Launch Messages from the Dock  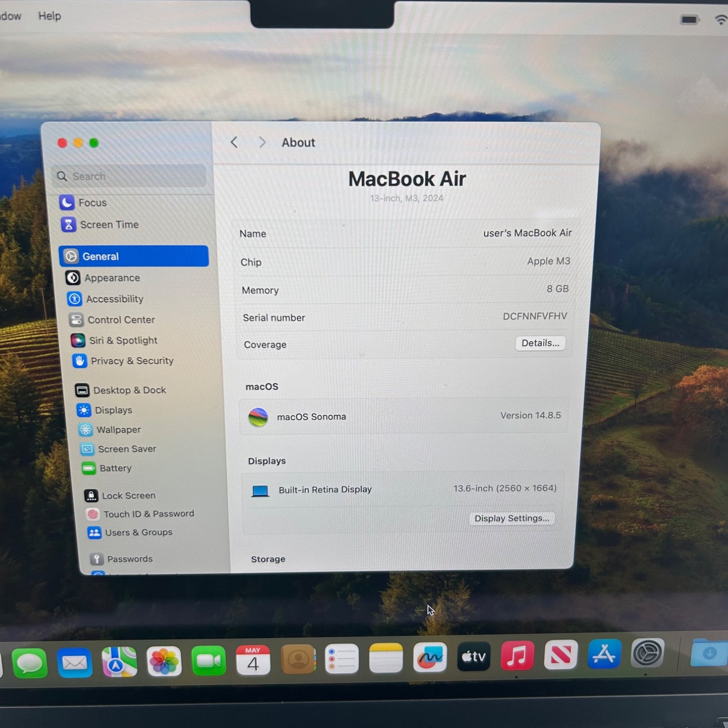(x=30, y=663)
